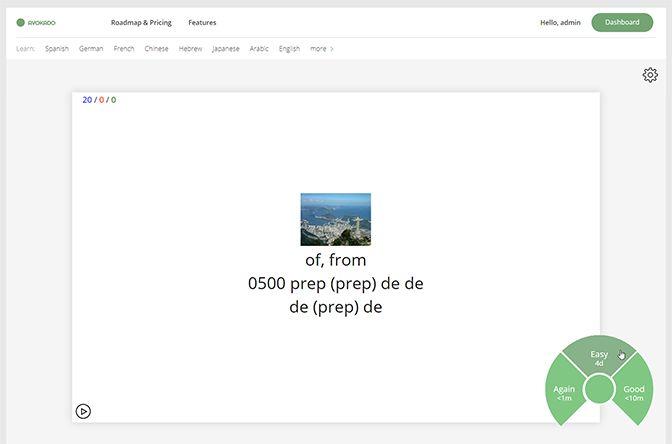The image size is (672, 444).
Task: Click the Rio de Janeiro flashcard image
Action: [335, 219]
